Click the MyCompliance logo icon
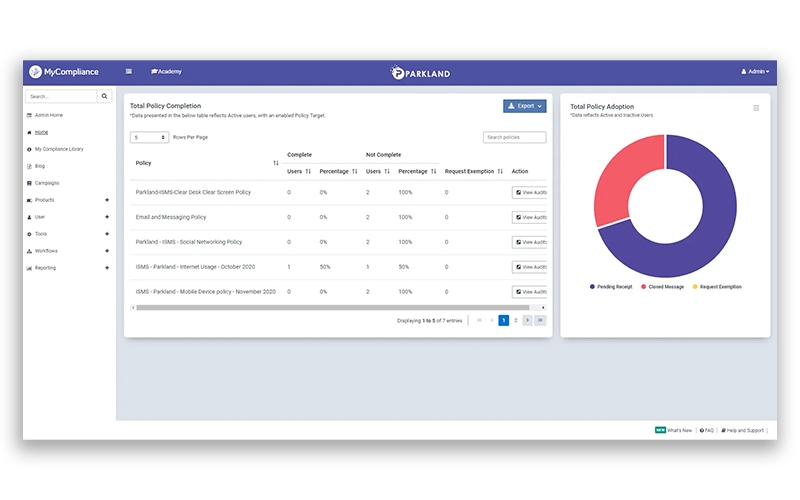 (x=36, y=72)
